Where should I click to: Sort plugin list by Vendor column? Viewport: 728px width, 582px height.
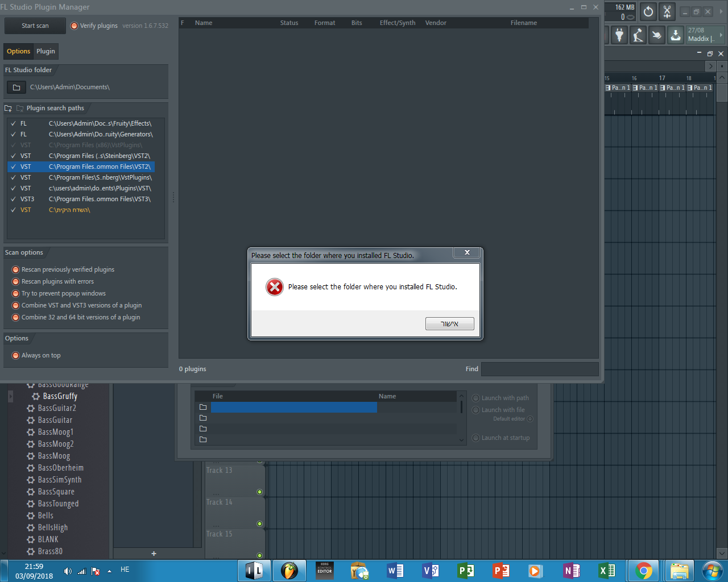[x=436, y=23]
